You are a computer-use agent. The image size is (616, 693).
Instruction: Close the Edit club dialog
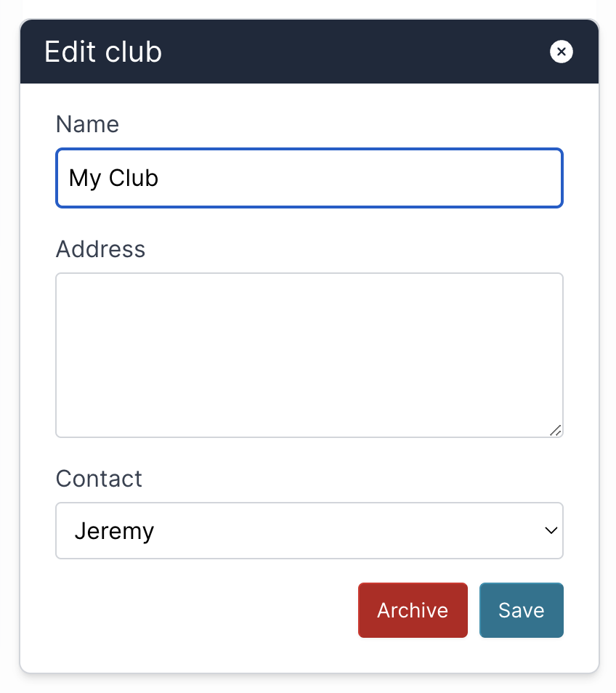[x=562, y=52]
